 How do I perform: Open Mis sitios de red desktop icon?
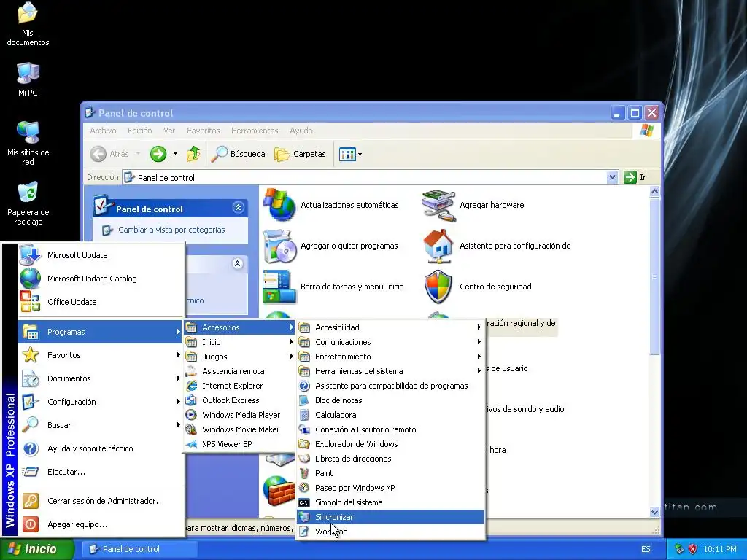(x=28, y=143)
